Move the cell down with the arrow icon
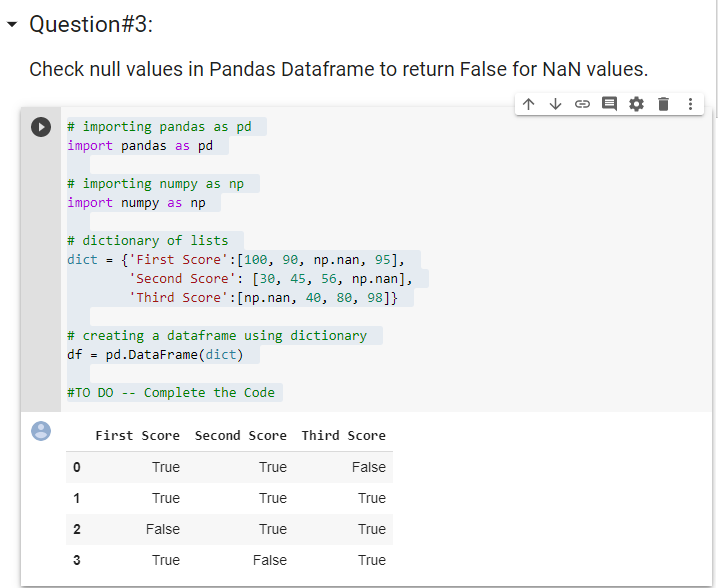 click(x=555, y=104)
